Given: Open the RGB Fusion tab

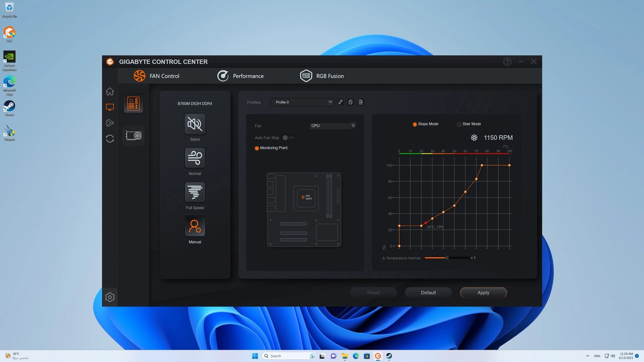Looking at the screenshot, I should [x=330, y=76].
